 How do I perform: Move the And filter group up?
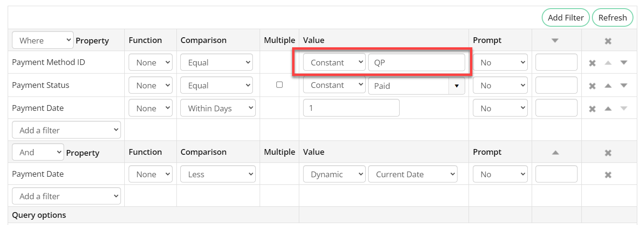click(555, 152)
